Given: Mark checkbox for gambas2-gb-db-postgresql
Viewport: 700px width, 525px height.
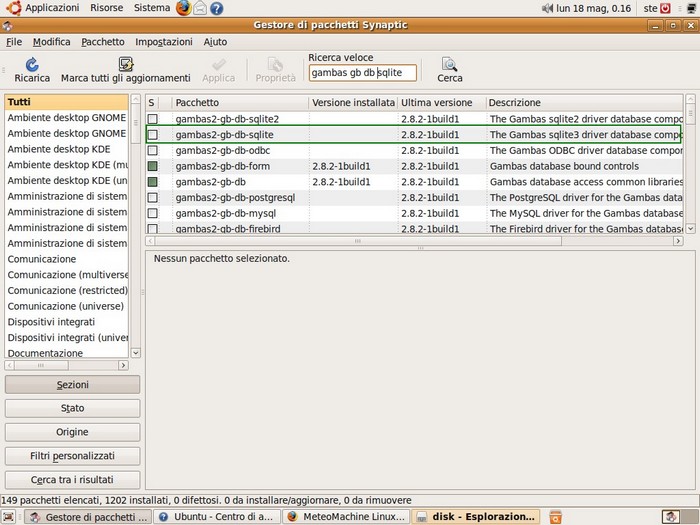Looking at the screenshot, I should coord(153,197).
